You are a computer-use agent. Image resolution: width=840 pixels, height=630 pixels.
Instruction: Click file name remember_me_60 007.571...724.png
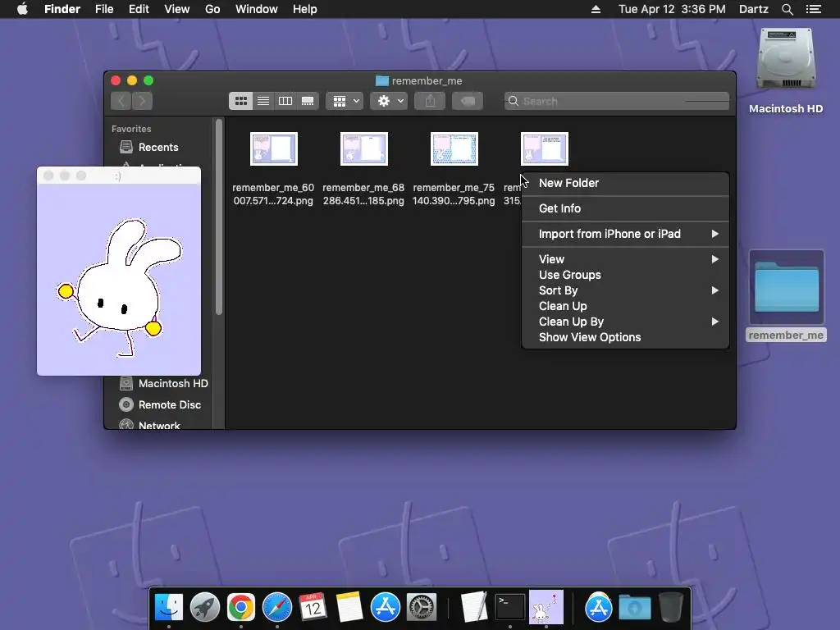tap(273, 194)
